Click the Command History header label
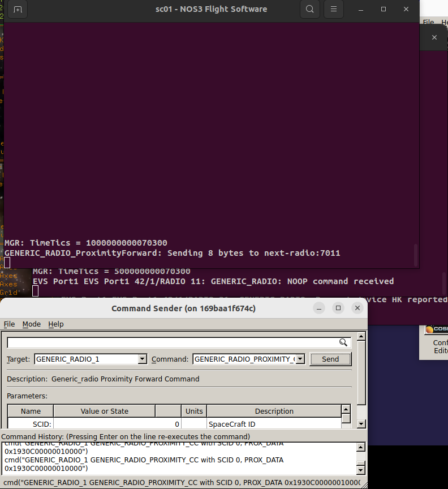Image resolution: width=448 pixels, height=489 pixels. pyautogui.click(x=126, y=436)
